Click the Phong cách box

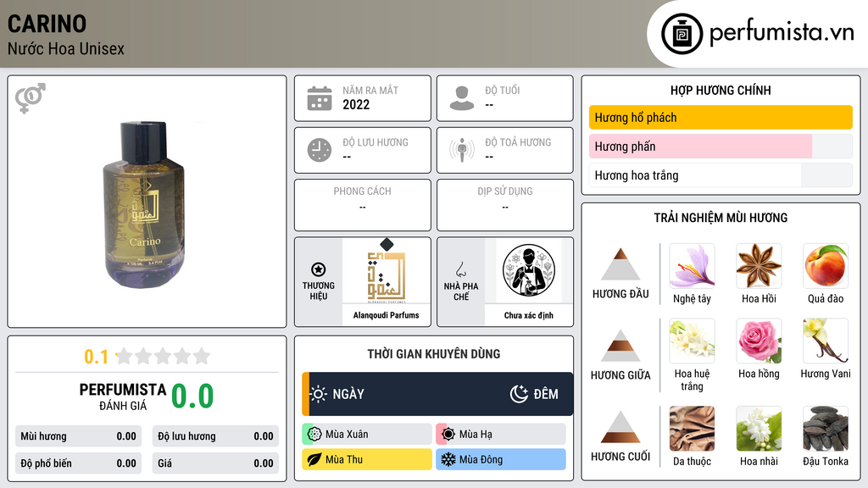pos(363,205)
